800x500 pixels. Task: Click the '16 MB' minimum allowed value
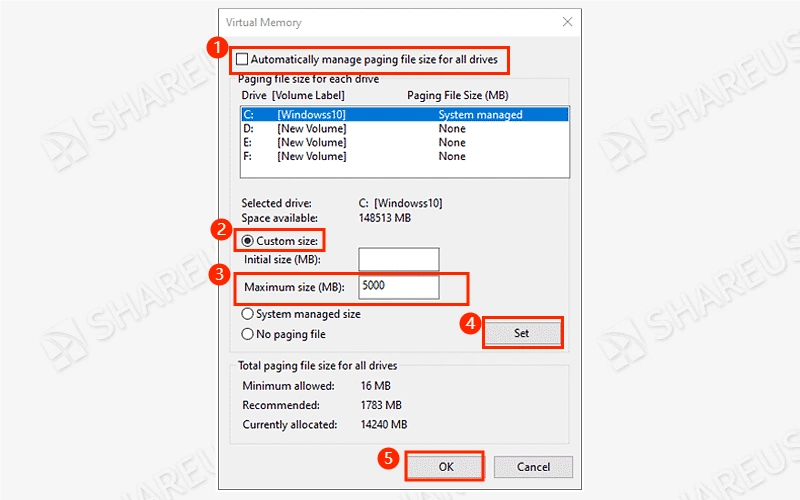[376, 386]
